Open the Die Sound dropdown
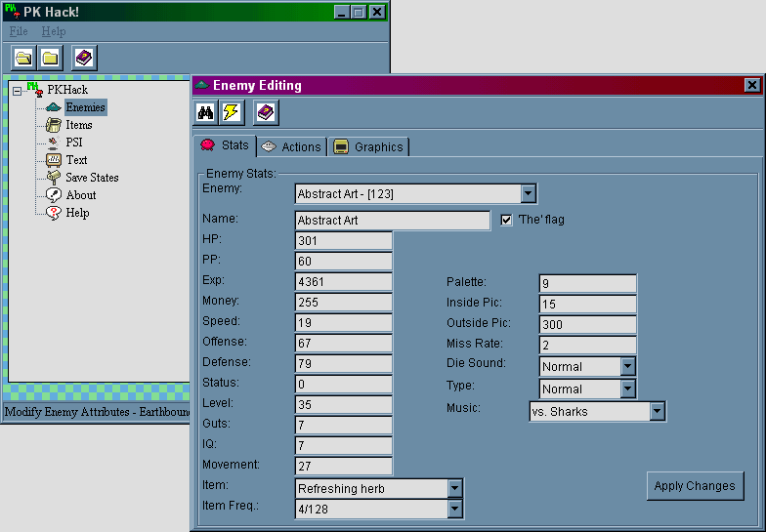Image resolution: width=766 pixels, height=532 pixels. click(627, 366)
